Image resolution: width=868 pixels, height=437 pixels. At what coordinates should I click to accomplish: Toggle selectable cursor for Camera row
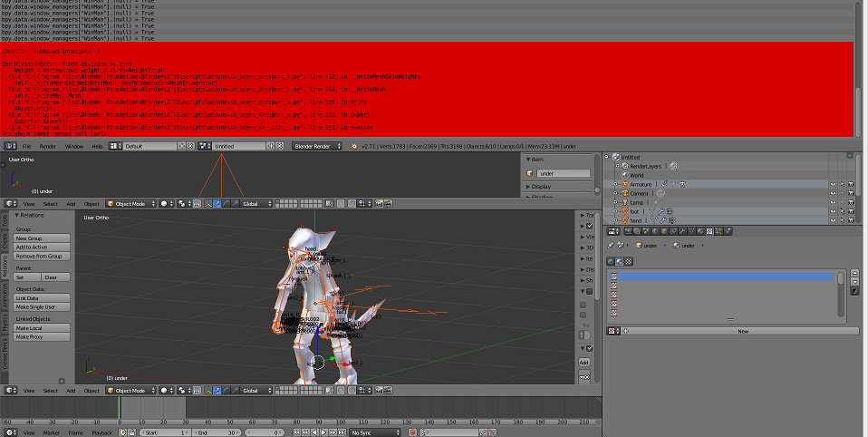point(842,193)
